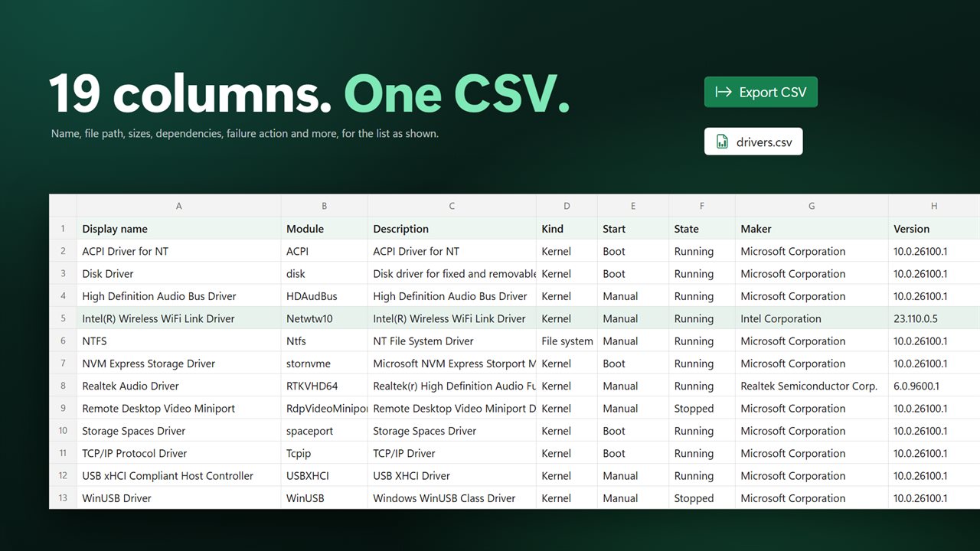
Task: Click the 'Maker' header cell
Action: tap(812, 229)
